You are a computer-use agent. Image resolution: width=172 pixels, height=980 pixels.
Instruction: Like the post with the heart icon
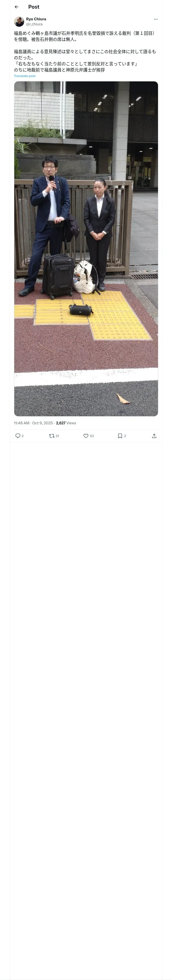point(86,436)
